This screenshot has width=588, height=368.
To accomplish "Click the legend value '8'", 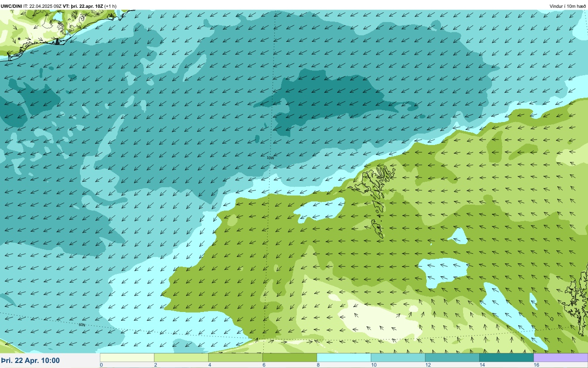I will (x=318, y=365).
